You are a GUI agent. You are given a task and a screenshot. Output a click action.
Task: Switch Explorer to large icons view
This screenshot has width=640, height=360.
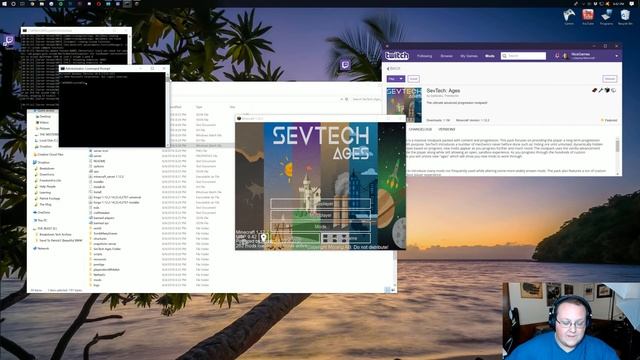[x=393, y=290]
